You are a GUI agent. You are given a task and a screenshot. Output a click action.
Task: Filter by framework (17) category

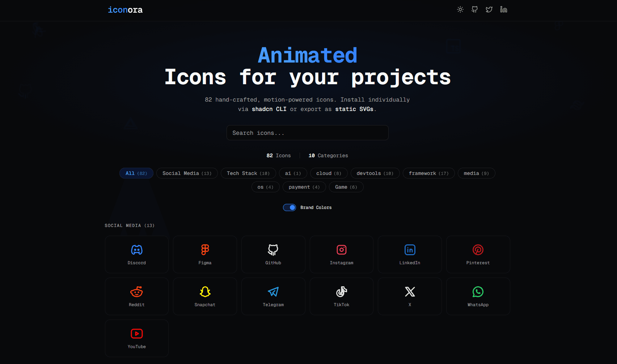429,173
